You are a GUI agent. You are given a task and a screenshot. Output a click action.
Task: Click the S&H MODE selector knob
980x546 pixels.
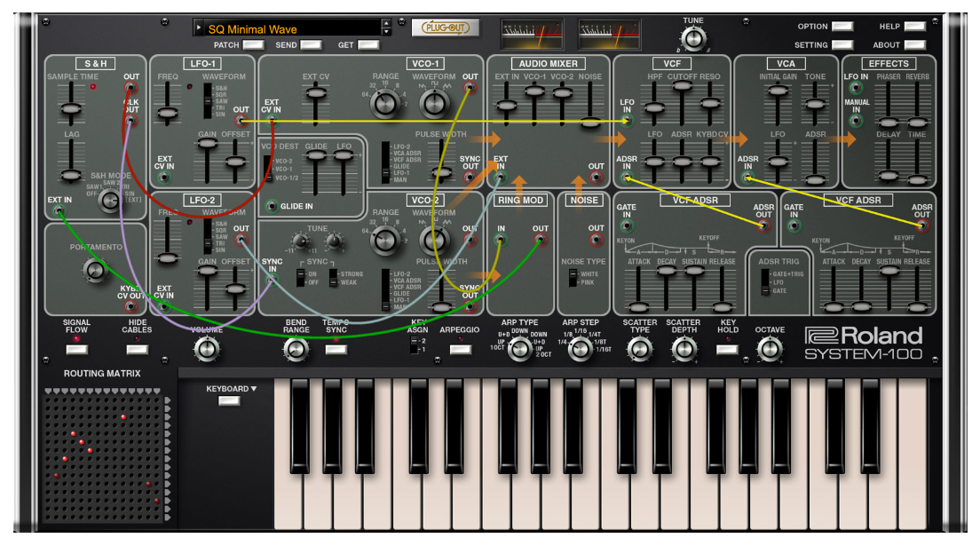click(110, 200)
